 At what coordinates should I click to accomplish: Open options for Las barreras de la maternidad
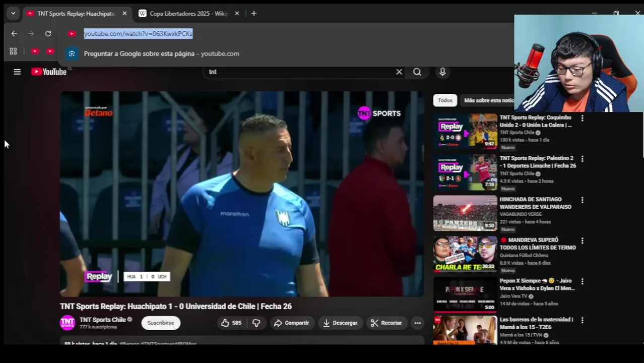coord(583,320)
